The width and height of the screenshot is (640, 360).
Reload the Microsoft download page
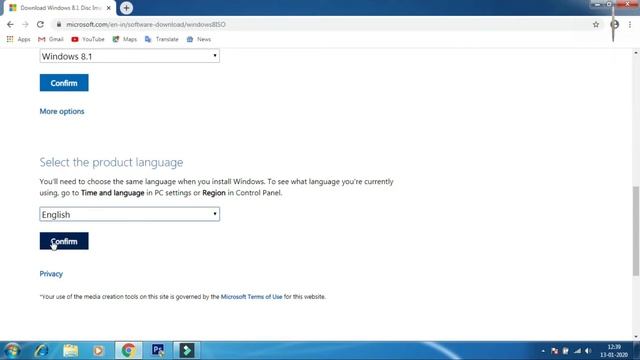pos(40,24)
